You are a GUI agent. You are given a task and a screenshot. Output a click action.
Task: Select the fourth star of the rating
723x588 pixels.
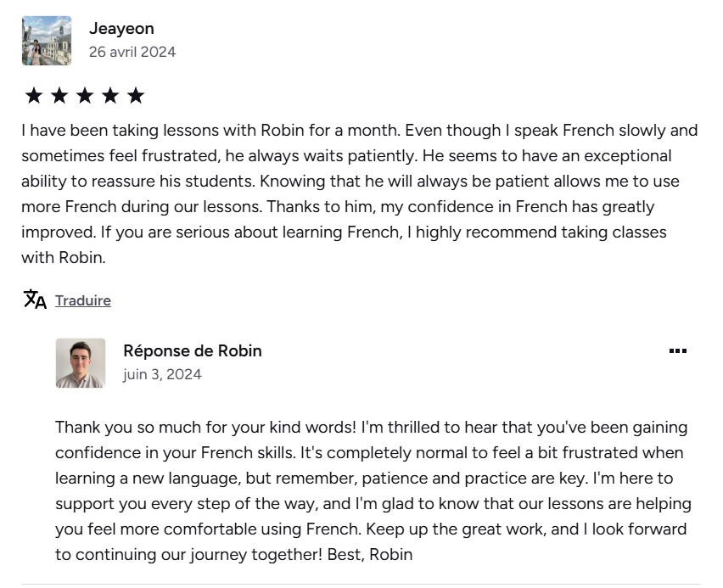pos(111,95)
